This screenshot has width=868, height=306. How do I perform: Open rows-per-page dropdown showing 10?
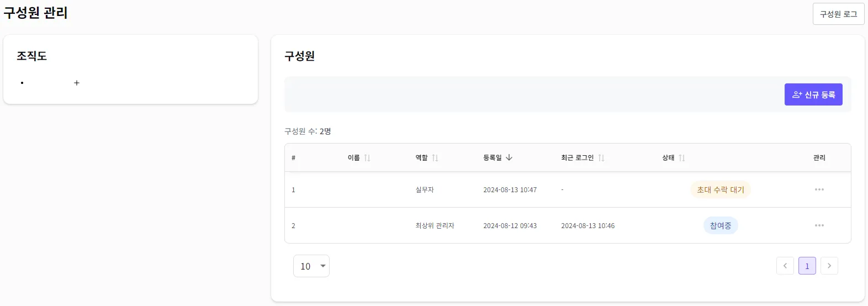click(311, 266)
